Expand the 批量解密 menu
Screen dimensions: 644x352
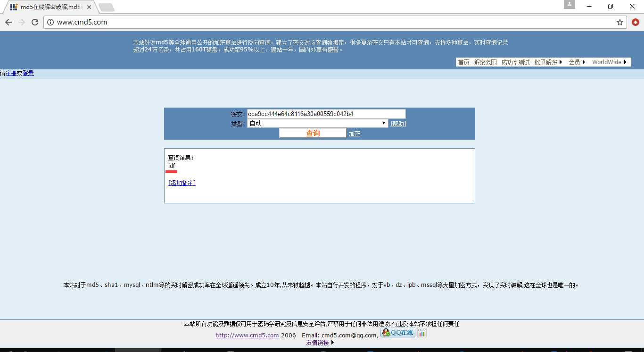[x=548, y=62]
